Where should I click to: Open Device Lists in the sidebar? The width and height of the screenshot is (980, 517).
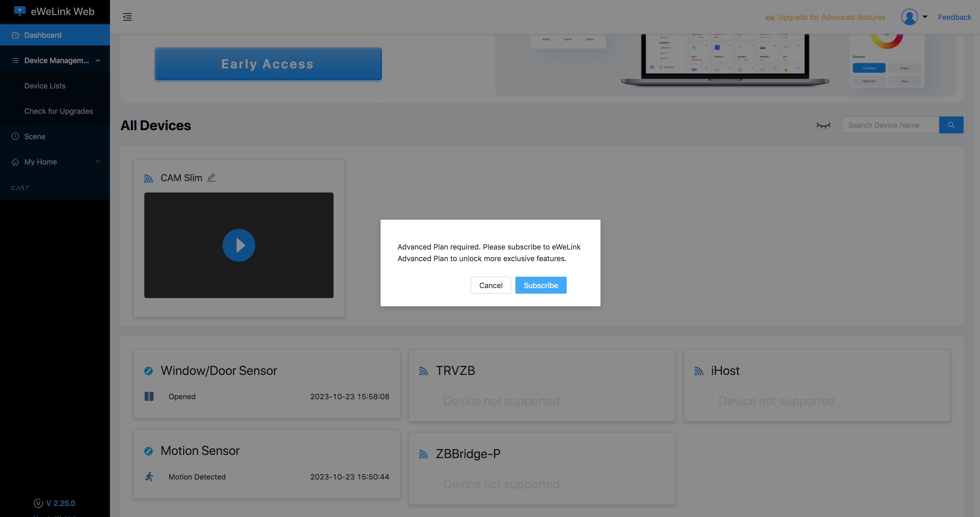45,86
